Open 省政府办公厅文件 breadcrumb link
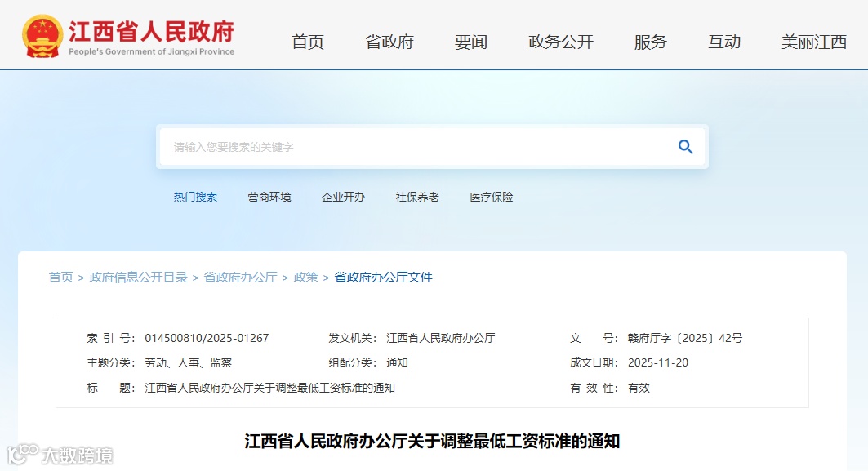The width and height of the screenshot is (868, 471). pyautogui.click(x=383, y=278)
